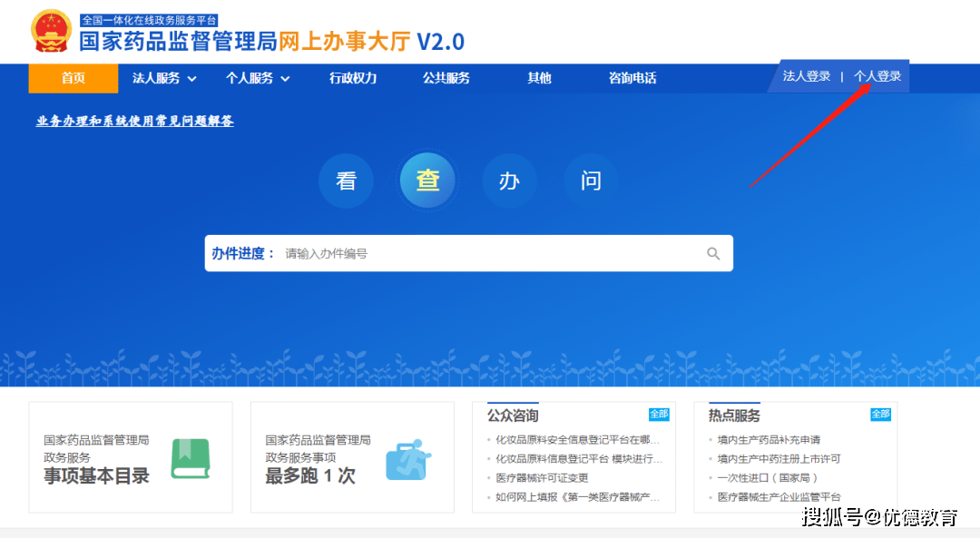Open 化妆品原料安全信息登记平台在哪 inquiry
The height and width of the screenshot is (538, 980).
pyautogui.click(x=577, y=440)
